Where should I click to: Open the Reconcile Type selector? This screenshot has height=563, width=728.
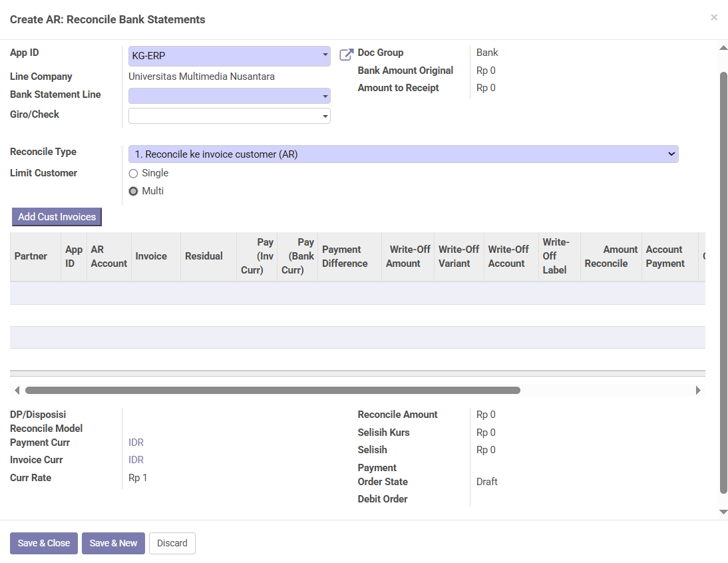point(403,154)
